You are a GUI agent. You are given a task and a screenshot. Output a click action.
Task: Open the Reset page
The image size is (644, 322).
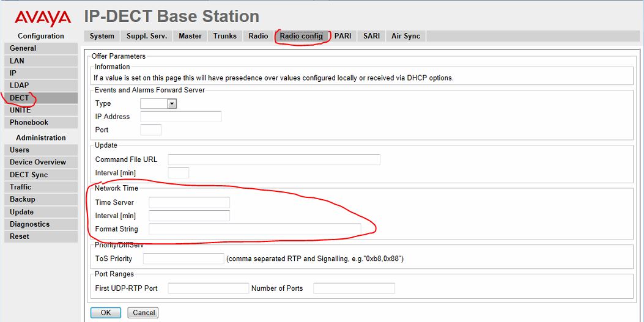click(40, 236)
